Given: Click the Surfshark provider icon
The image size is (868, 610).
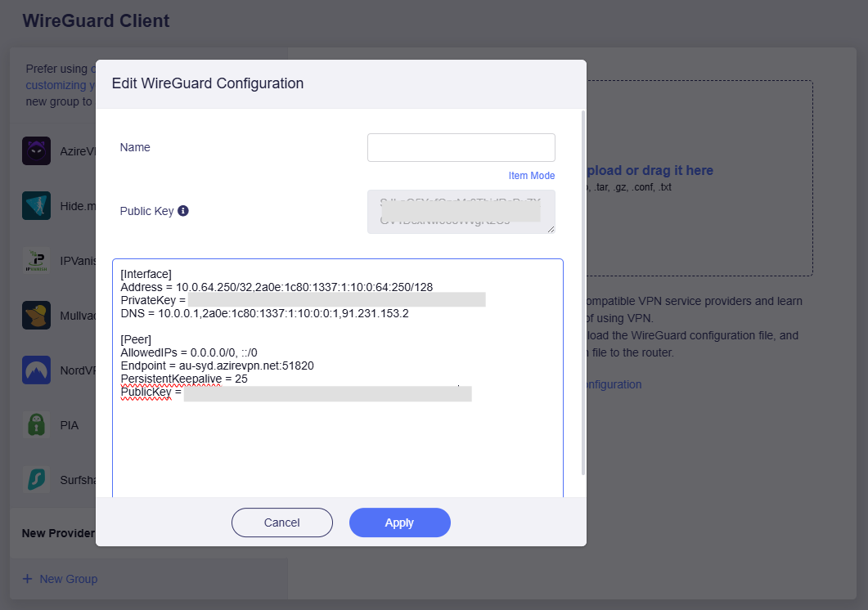Looking at the screenshot, I should [37, 479].
